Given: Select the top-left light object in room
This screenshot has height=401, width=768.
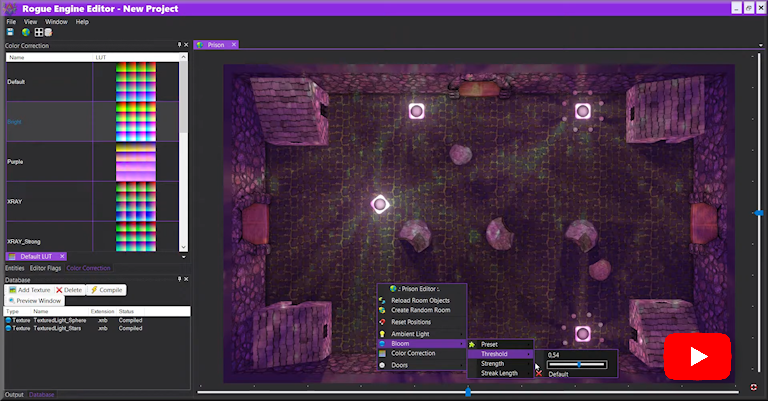Looking at the screenshot, I should 416,111.
